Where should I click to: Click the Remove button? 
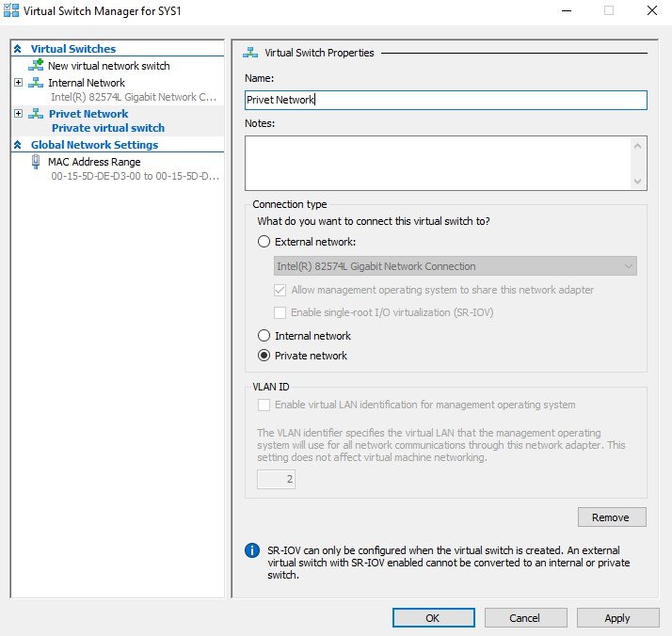click(612, 517)
